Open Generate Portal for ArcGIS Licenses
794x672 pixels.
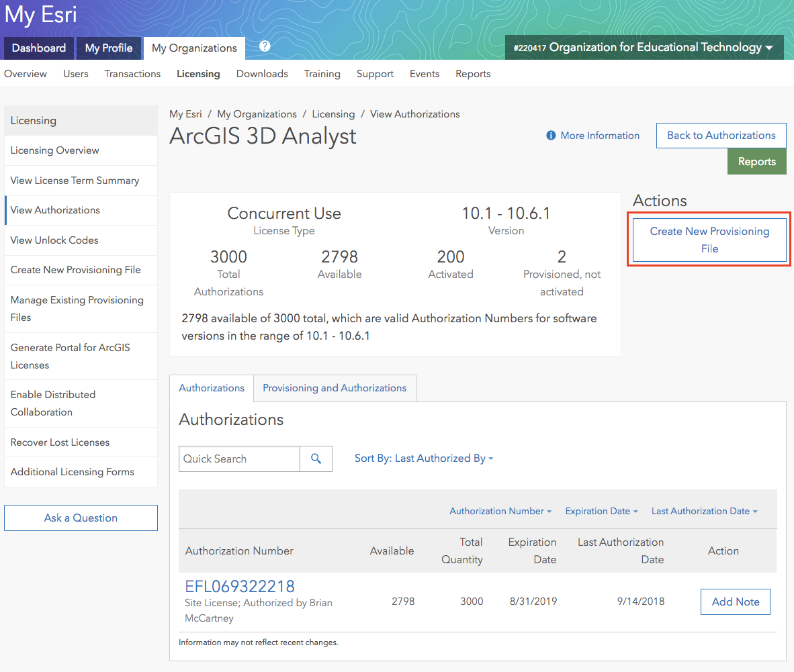point(81,356)
